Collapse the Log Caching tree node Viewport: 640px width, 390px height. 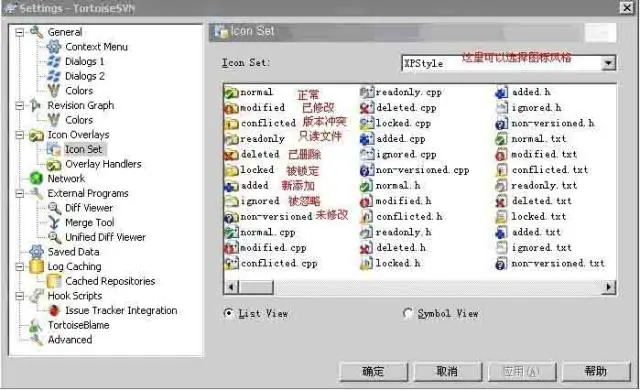[x=20, y=267]
